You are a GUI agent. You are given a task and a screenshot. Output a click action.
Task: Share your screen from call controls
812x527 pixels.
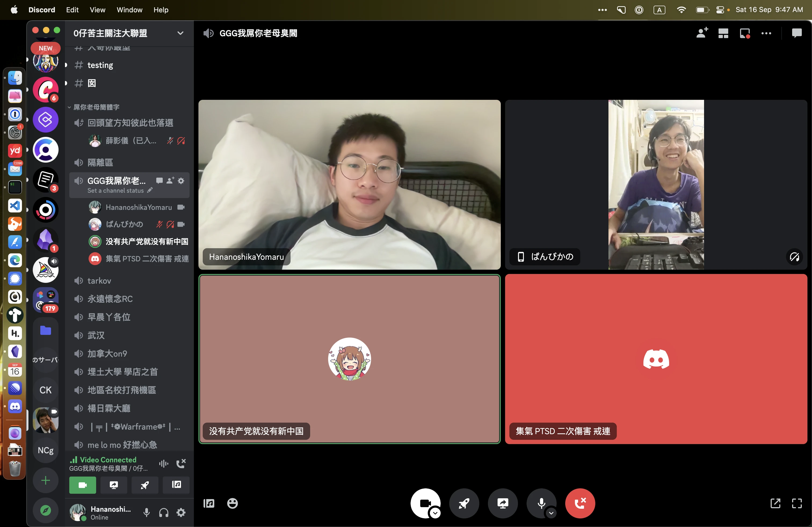pos(503,503)
